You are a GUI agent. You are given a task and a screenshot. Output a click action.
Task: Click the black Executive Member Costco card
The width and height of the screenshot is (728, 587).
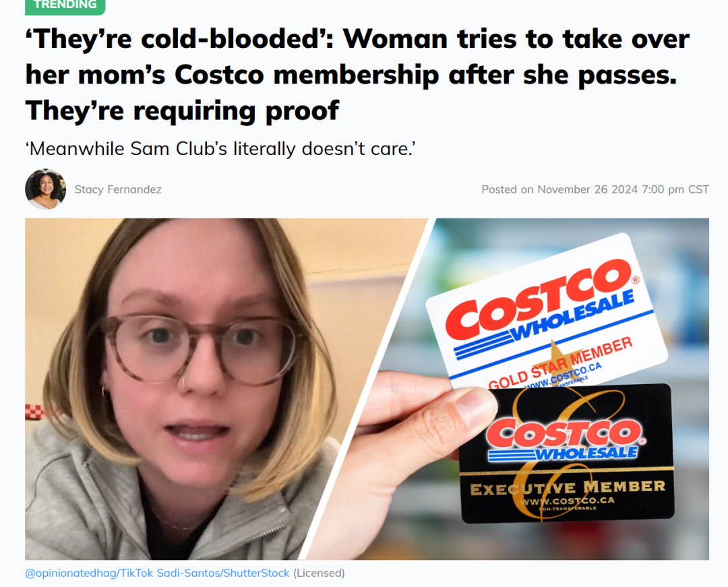coord(566,453)
